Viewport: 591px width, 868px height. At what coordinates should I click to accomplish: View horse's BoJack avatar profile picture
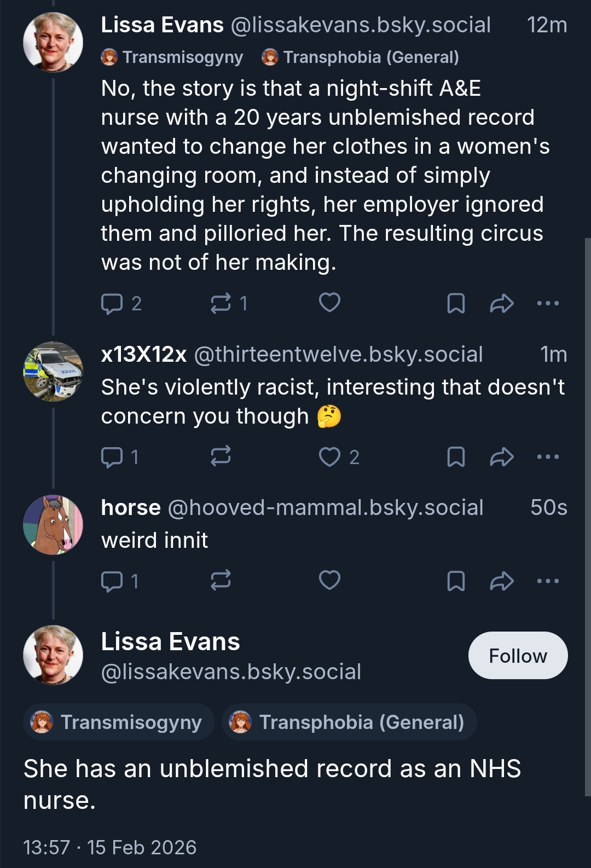(x=53, y=525)
